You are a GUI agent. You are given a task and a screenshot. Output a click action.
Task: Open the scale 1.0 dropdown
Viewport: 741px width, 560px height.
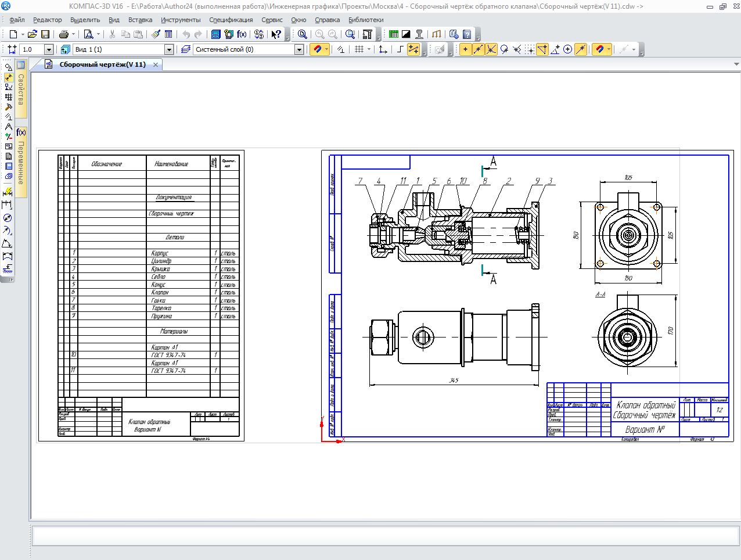point(49,50)
